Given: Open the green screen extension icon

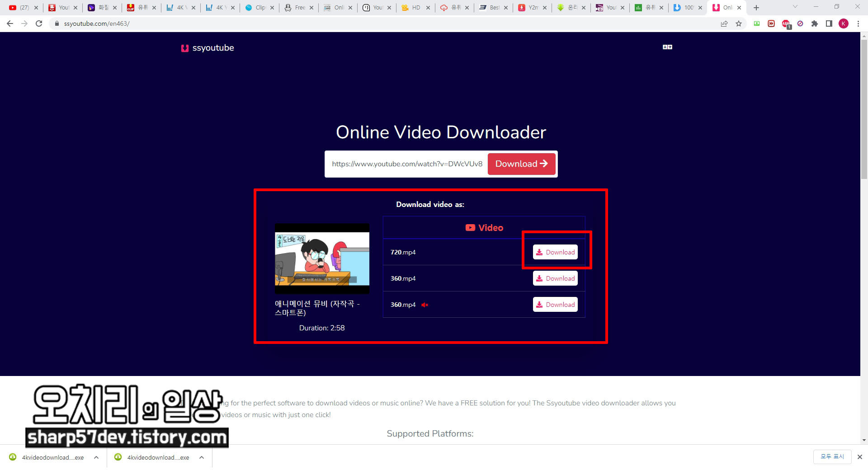Looking at the screenshot, I should 757,23.
